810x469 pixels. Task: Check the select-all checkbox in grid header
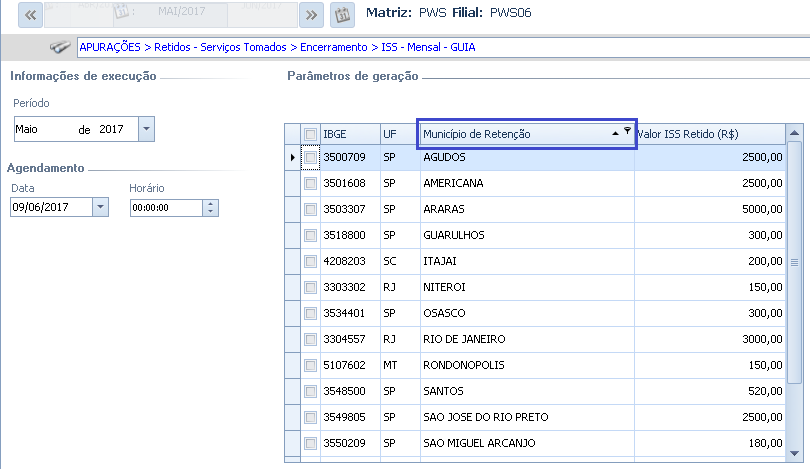311,134
